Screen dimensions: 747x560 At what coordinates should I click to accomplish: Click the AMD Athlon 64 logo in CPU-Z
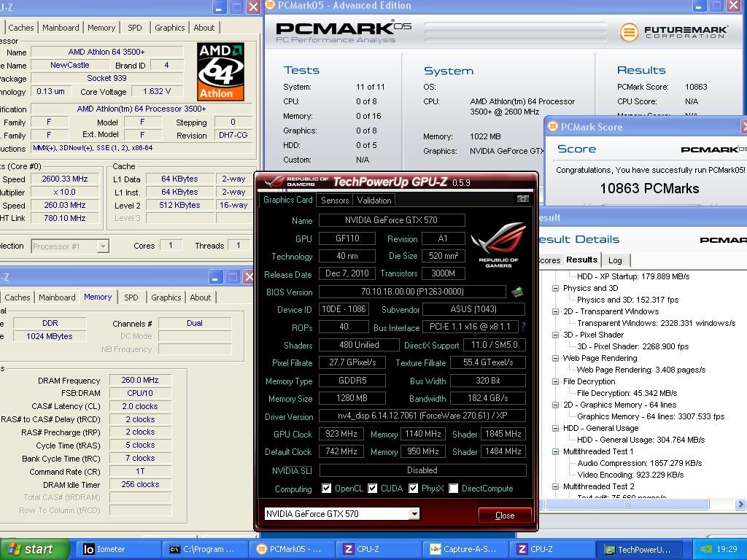[x=220, y=71]
